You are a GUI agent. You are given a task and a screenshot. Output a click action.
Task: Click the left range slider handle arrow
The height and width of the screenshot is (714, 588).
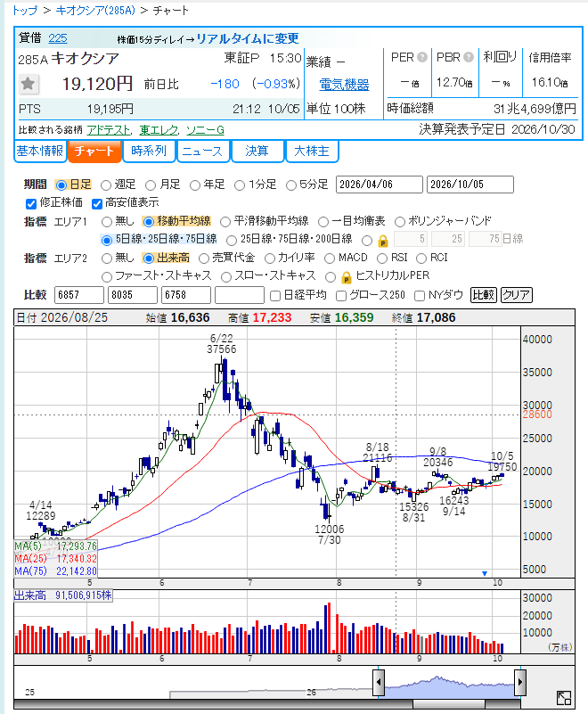point(379,682)
